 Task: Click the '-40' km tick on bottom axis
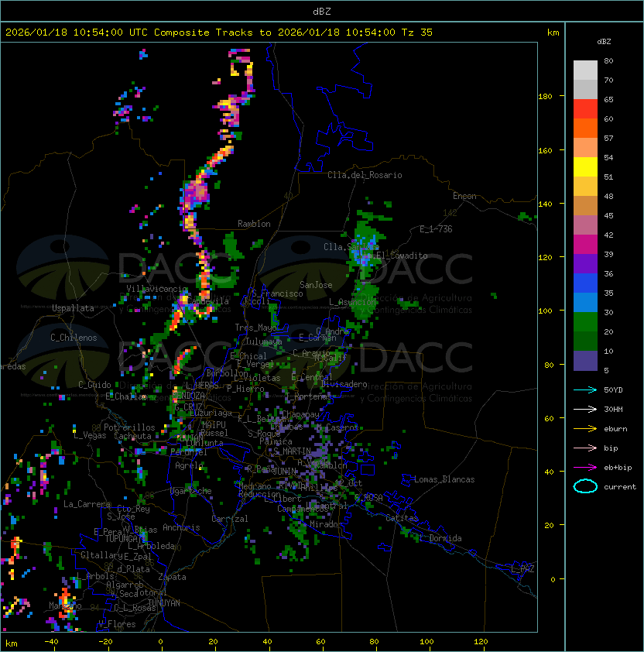(51, 642)
